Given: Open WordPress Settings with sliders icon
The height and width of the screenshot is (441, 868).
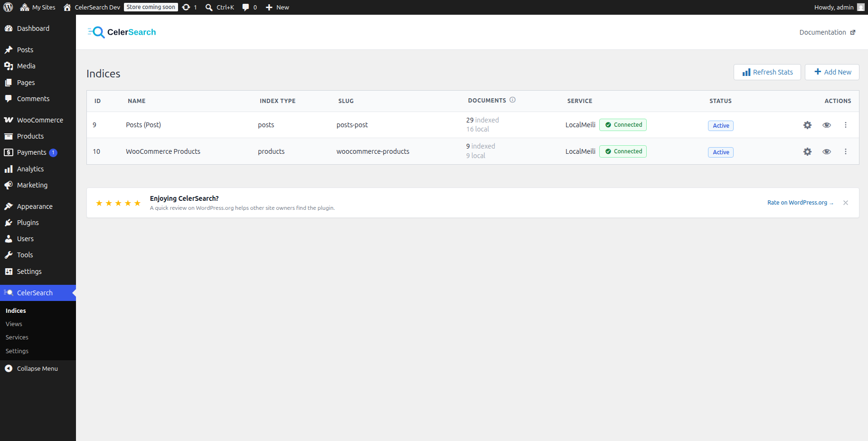Looking at the screenshot, I should click(38, 272).
